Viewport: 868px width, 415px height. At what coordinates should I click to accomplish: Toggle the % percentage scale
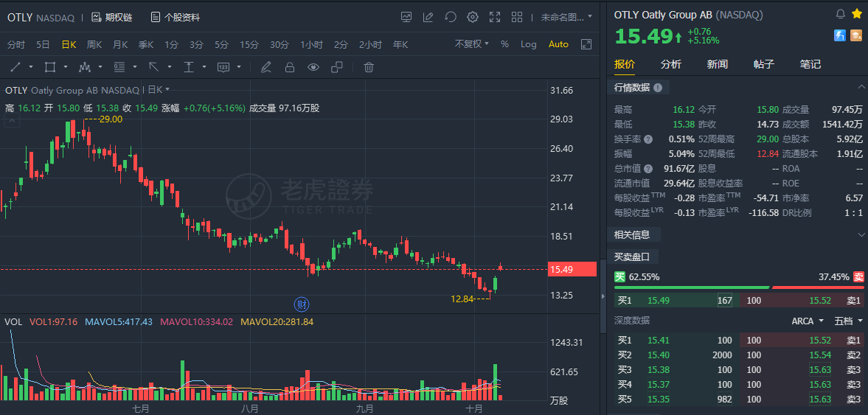tap(505, 44)
